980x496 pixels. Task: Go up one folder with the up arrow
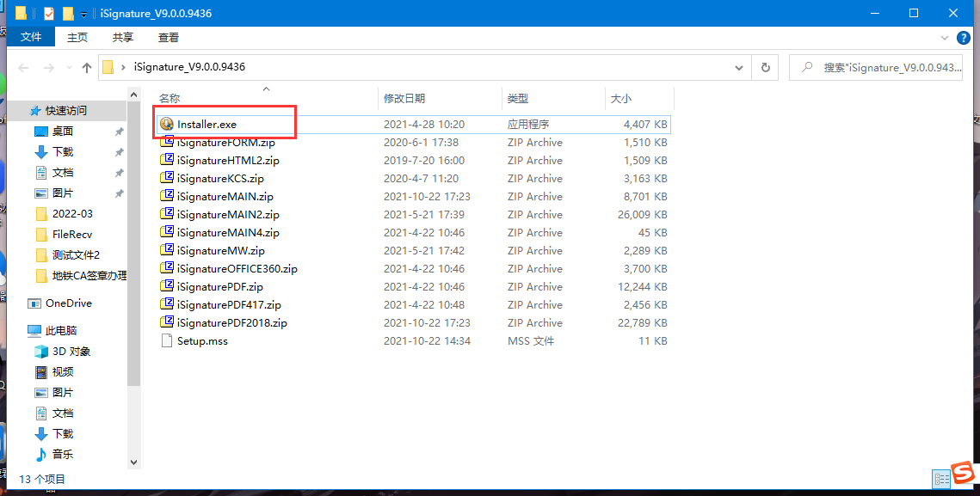(x=87, y=68)
